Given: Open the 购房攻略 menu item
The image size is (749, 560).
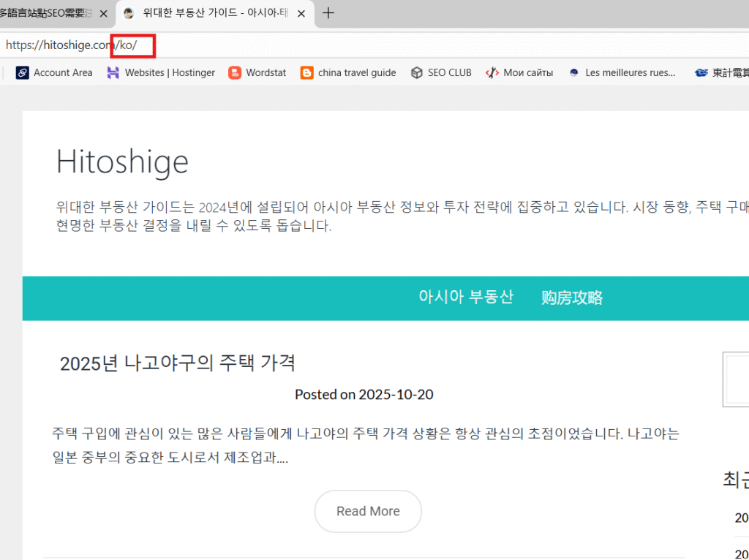Looking at the screenshot, I should [x=572, y=298].
